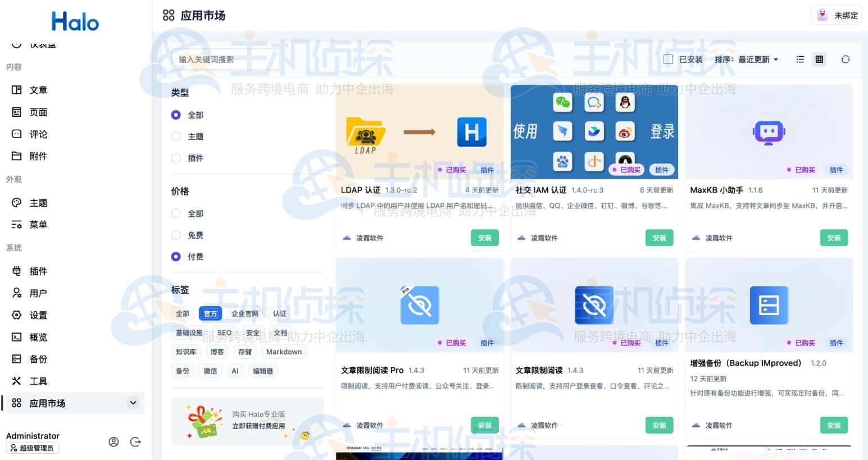Click the keyword search input field
This screenshot has width=868, height=460.
225,59
